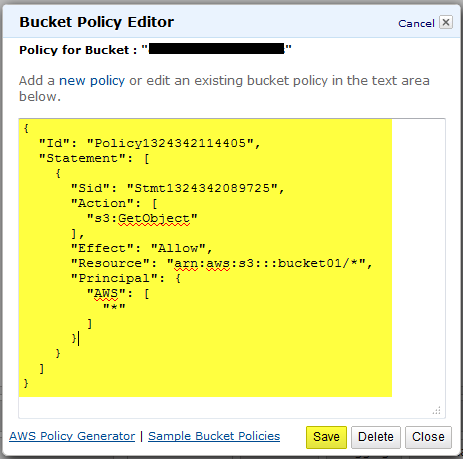Image resolution: width=463 pixels, height=459 pixels.
Task: Click the "*" principal value
Action: point(114,307)
